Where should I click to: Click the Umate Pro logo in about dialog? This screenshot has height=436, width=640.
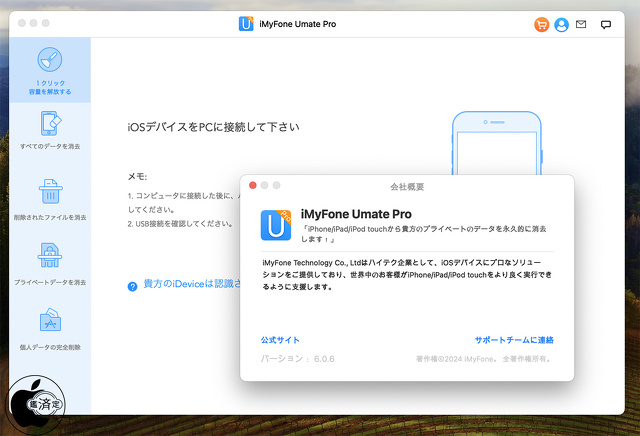coord(276,225)
